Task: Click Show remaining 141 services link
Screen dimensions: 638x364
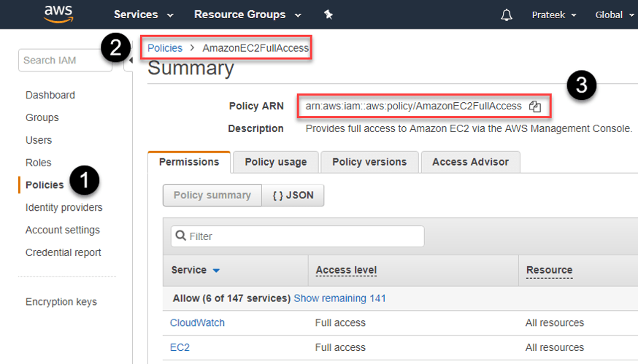Action: 339,298
